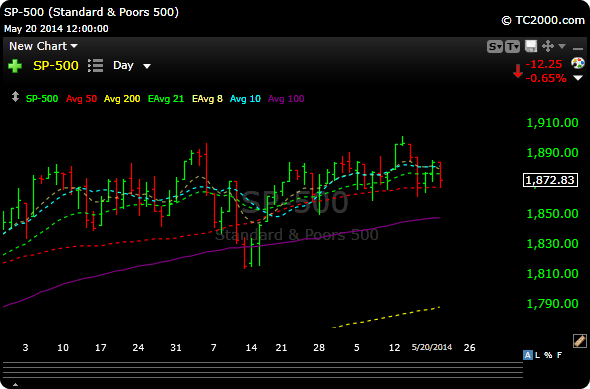Select the Avg 200 indicator label

point(122,99)
